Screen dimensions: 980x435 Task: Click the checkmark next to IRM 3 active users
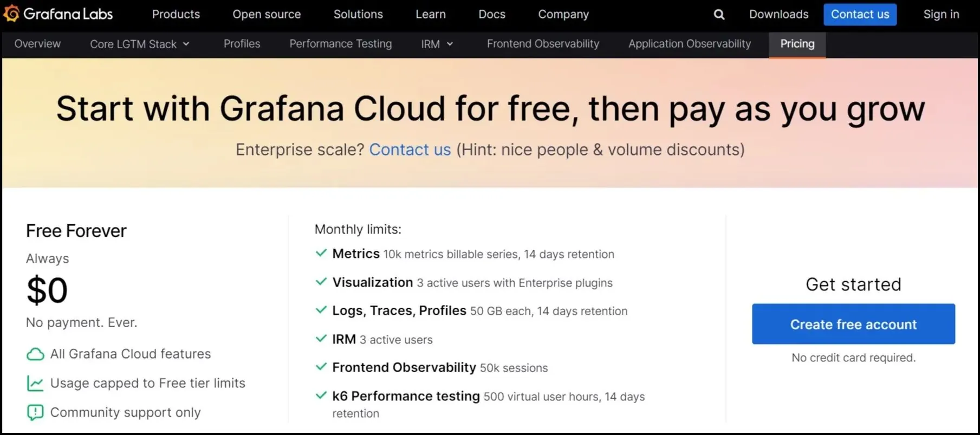(x=321, y=339)
